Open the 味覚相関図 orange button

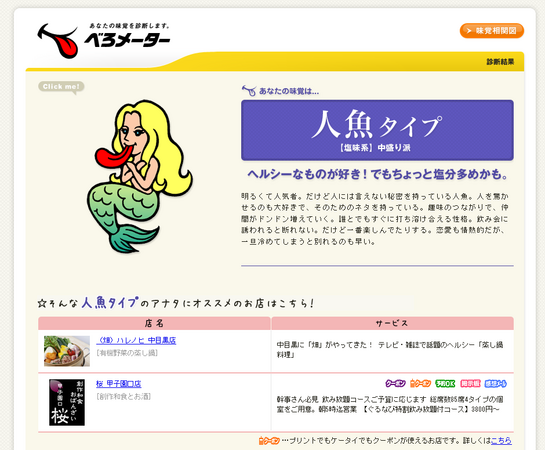pyautogui.click(x=491, y=31)
